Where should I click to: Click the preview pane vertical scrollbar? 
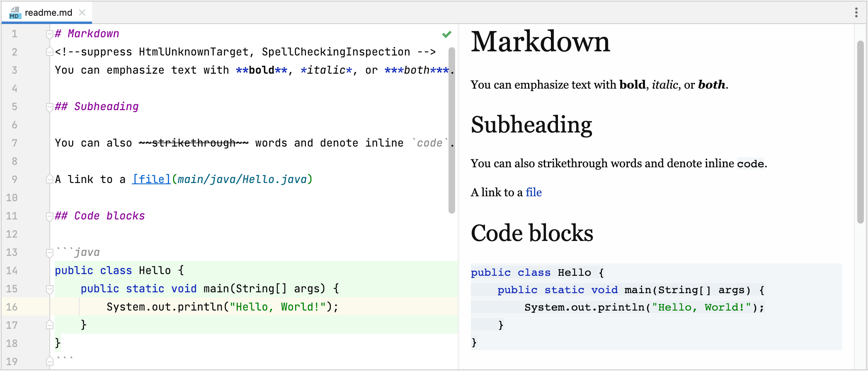point(860,132)
